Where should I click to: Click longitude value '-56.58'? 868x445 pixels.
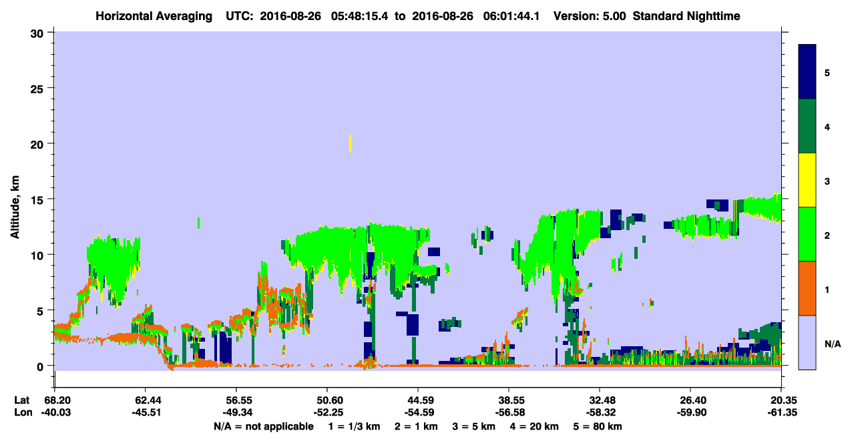click(509, 412)
